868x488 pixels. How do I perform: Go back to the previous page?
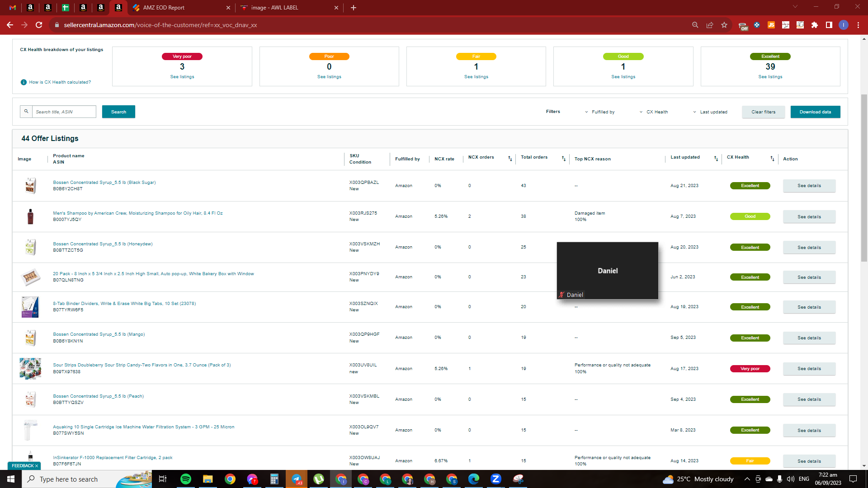pyautogui.click(x=10, y=25)
